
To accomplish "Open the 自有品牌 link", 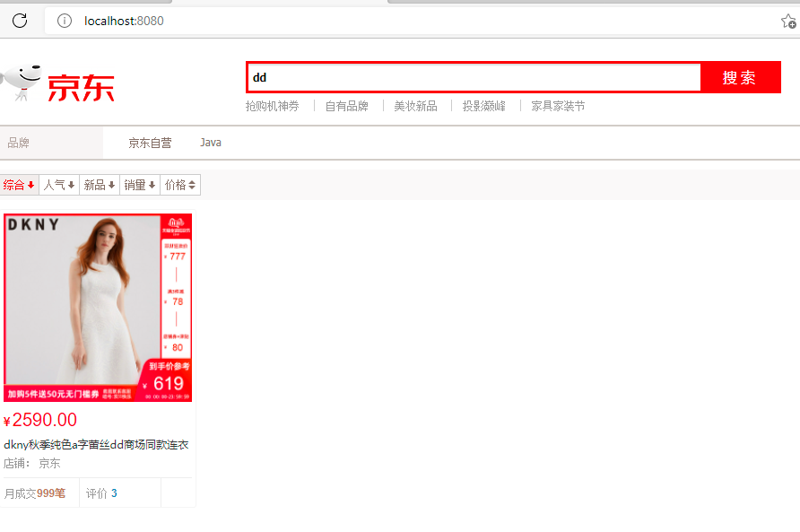I will (346, 106).
